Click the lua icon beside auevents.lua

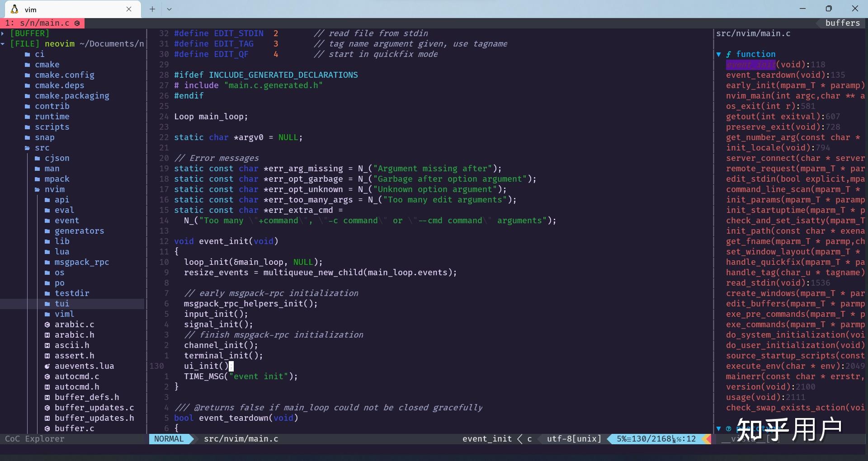[x=48, y=366]
